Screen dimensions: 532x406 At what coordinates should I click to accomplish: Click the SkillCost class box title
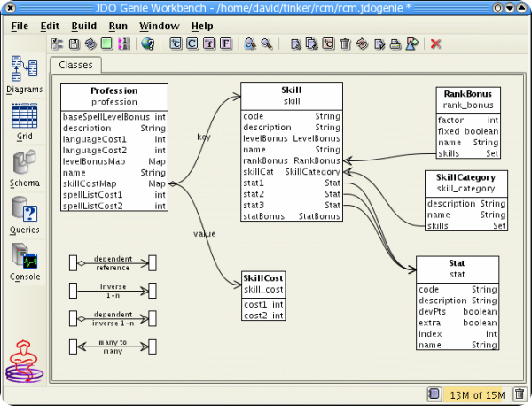(263, 278)
